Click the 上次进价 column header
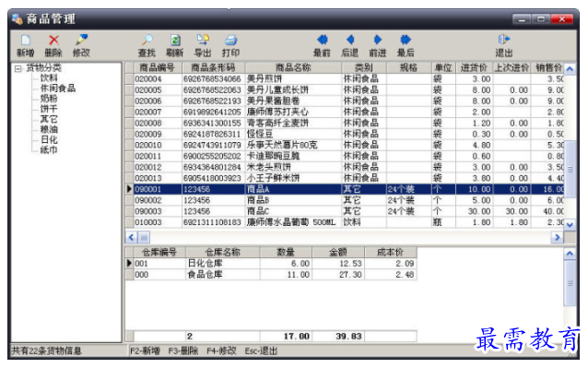Viewport: 588px width, 368px height. [x=512, y=68]
